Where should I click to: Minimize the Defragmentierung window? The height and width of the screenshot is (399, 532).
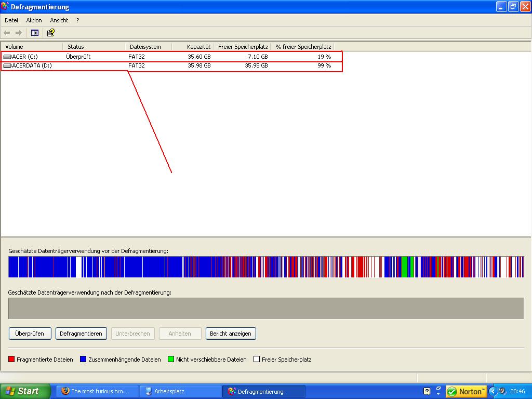(501, 6)
